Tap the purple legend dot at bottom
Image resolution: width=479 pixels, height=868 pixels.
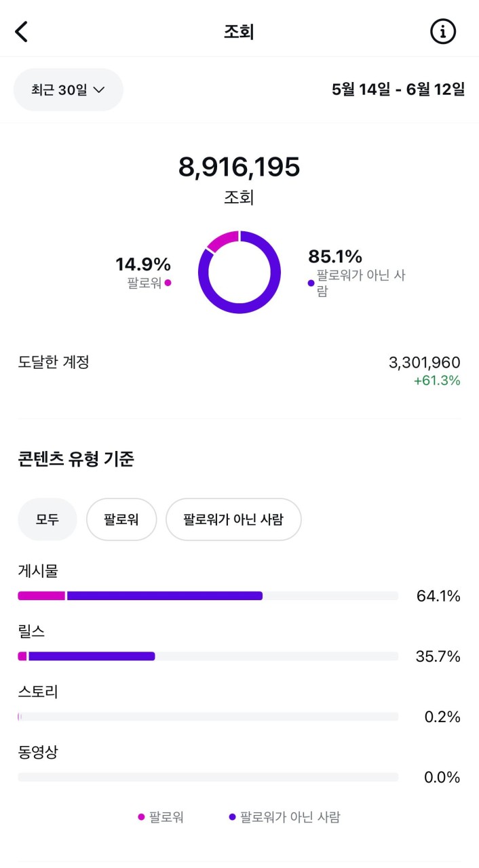pos(232,817)
